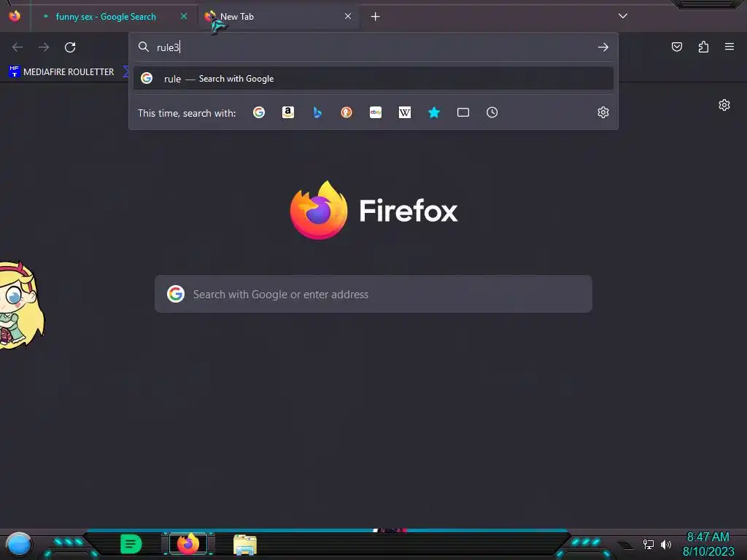This screenshot has width=747, height=560.
Task: Open the Save to Pocket button
Action: click(x=677, y=47)
